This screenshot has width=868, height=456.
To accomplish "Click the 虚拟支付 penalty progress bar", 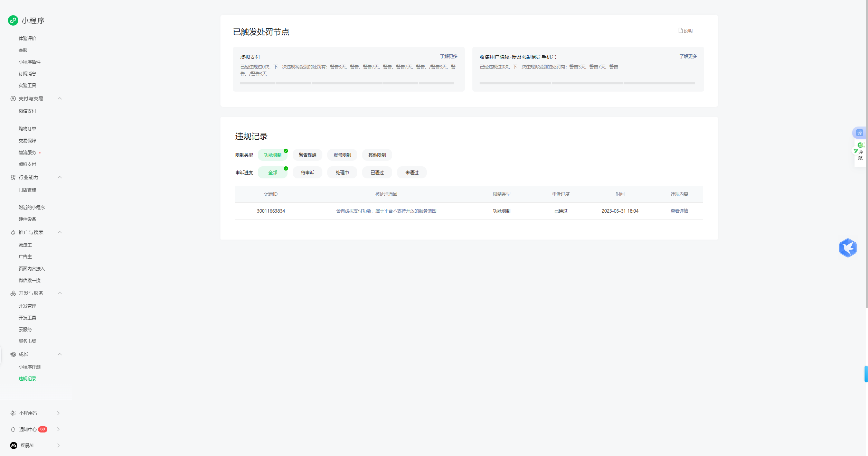I will click(347, 83).
